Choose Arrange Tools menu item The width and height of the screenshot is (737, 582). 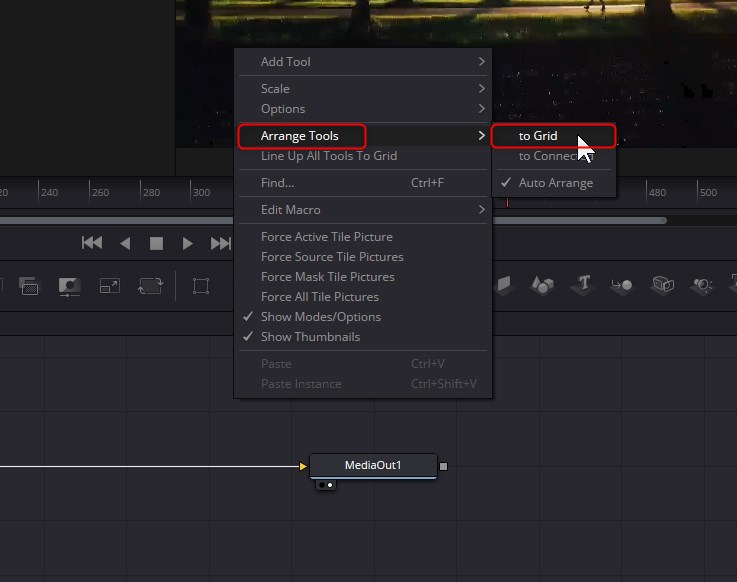tap(363, 136)
